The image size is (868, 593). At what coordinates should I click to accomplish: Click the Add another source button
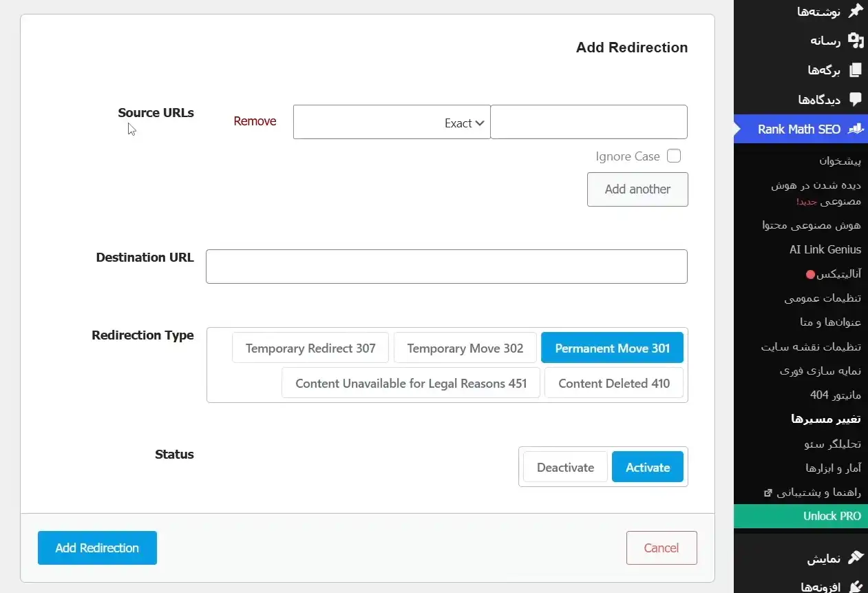pos(637,189)
